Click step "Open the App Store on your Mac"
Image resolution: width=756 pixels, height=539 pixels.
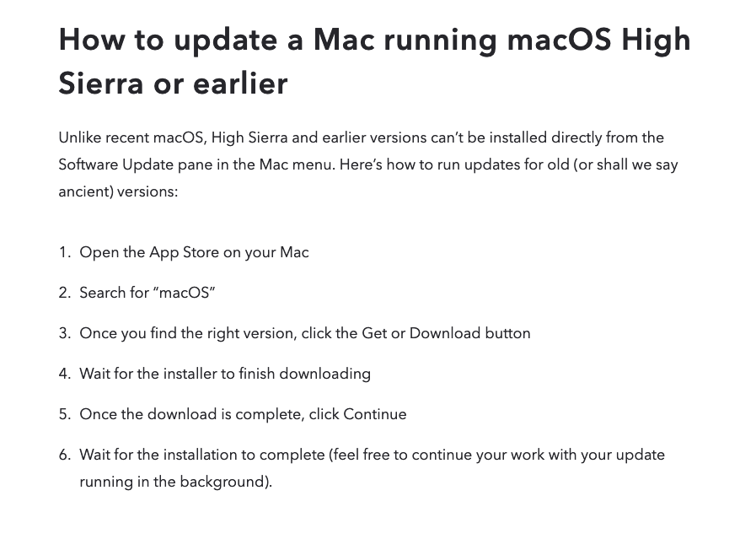(194, 252)
